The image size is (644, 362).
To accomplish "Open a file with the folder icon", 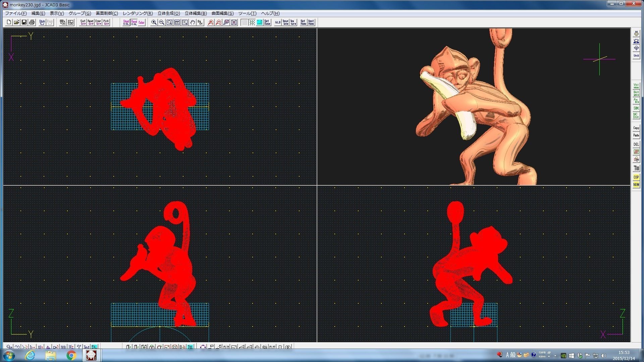I will [x=16, y=22].
